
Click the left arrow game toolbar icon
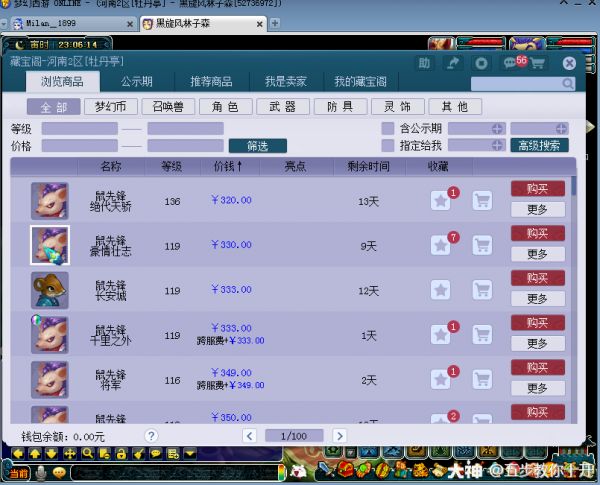pos(18,454)
